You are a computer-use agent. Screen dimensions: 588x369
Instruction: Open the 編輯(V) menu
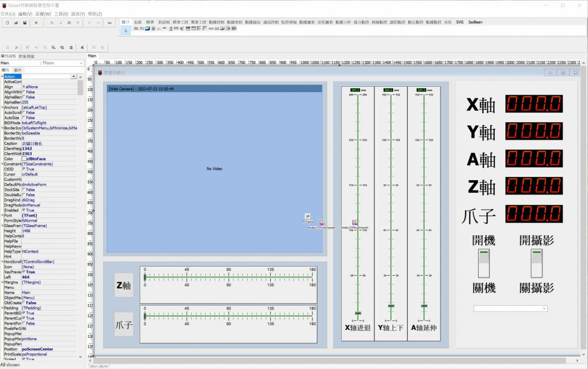tap(25, 14)
